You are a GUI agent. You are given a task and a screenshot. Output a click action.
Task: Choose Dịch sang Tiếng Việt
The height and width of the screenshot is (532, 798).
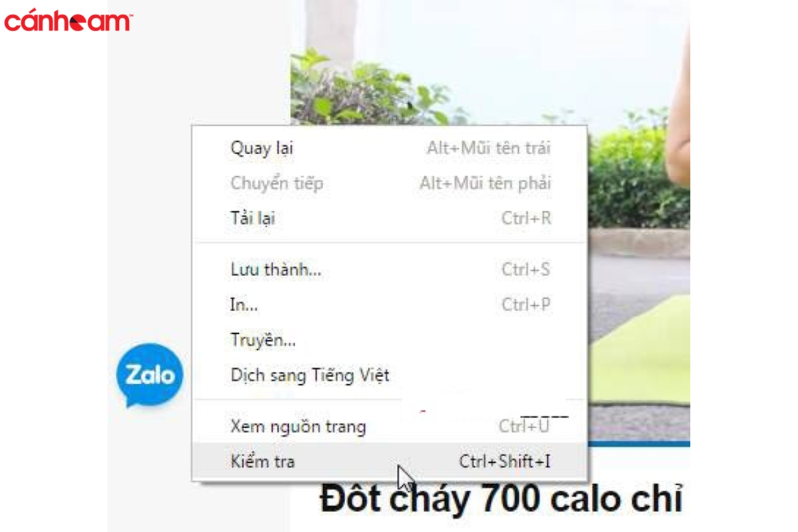(x=390, y=375)
